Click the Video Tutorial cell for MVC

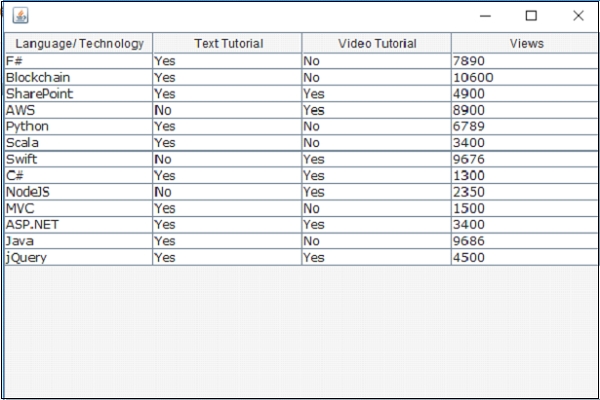(x=376, y=208)
